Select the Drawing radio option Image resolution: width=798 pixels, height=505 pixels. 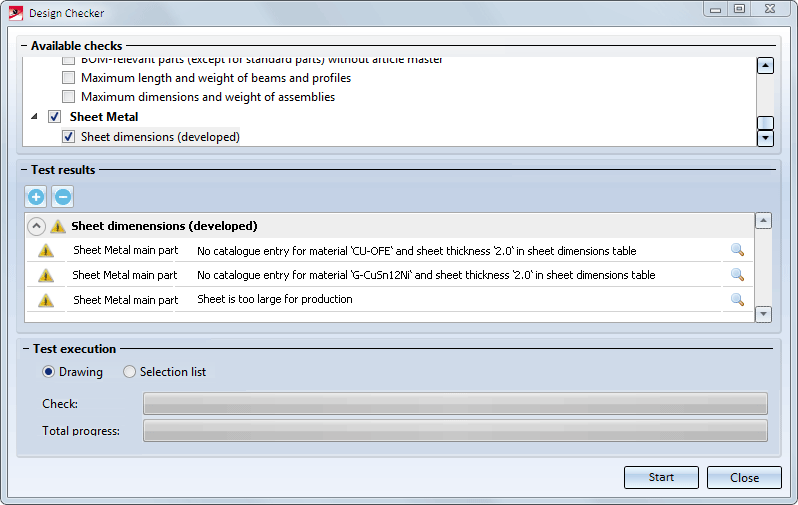pyautogui.click(x=49, y=372)
